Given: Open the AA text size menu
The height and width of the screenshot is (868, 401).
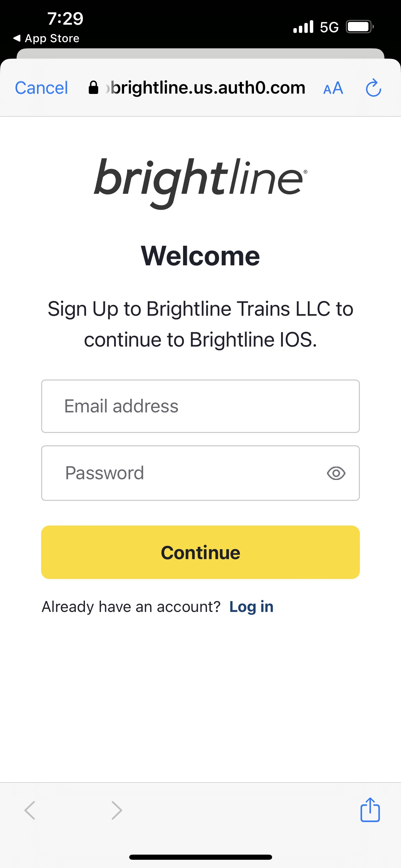Looking at the screenshot, I should coord(333,88).
